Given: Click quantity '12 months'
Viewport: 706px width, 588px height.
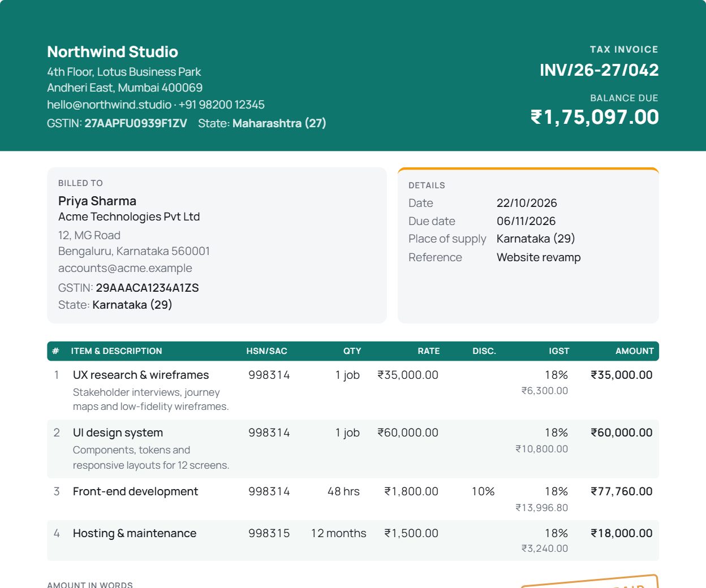Looking at the screenshot, I should coord(339,533).
